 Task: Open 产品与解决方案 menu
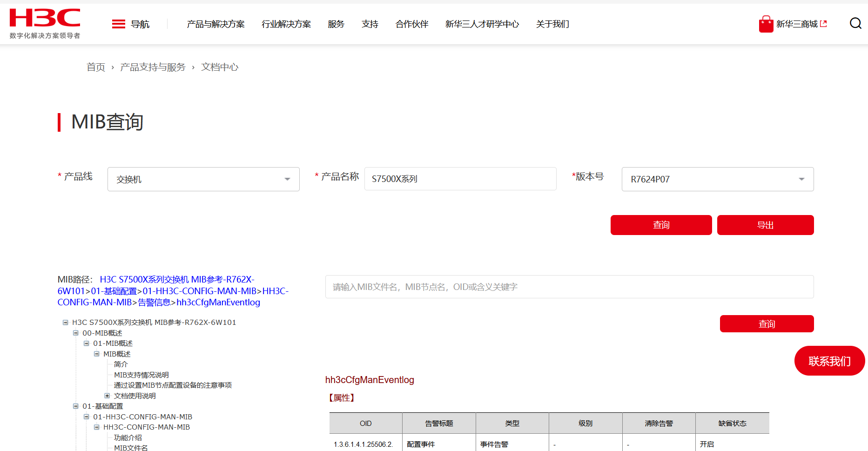coord(215,24)
